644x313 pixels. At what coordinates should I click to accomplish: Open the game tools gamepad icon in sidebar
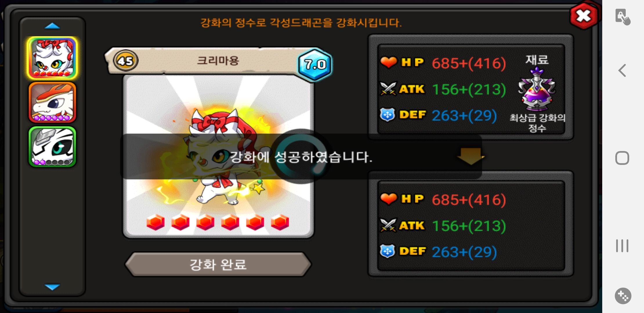623,296
